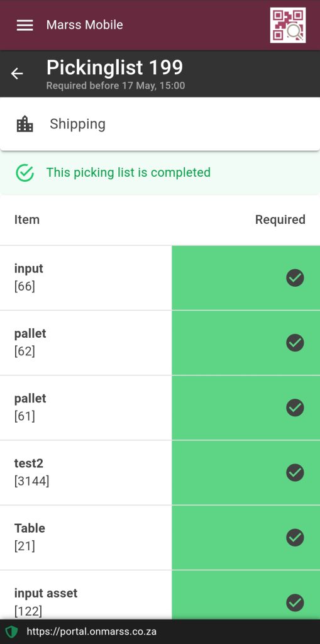Tap the security shield icon in the URL bar
The width and height of the screenshot is (320, 644).
[x=11, y=631]
